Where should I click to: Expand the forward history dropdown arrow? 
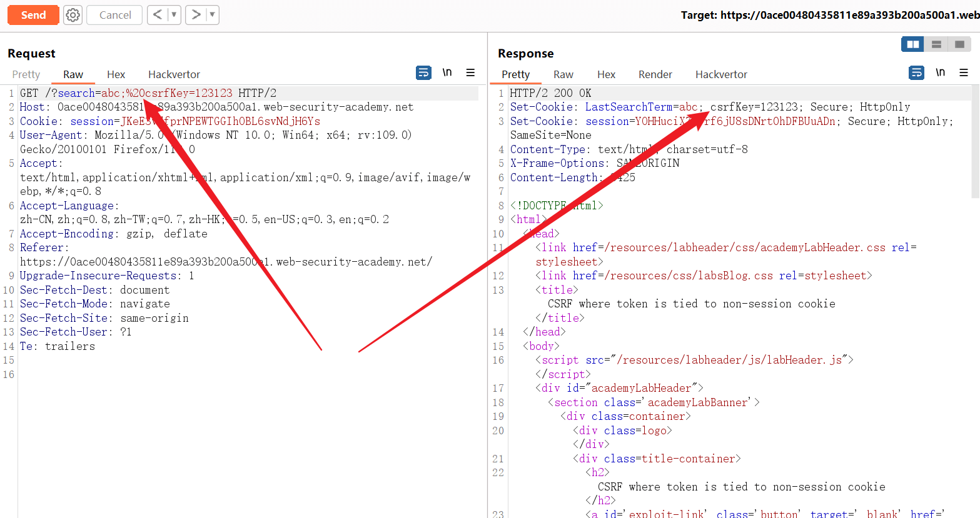click(x=212, y=15)
